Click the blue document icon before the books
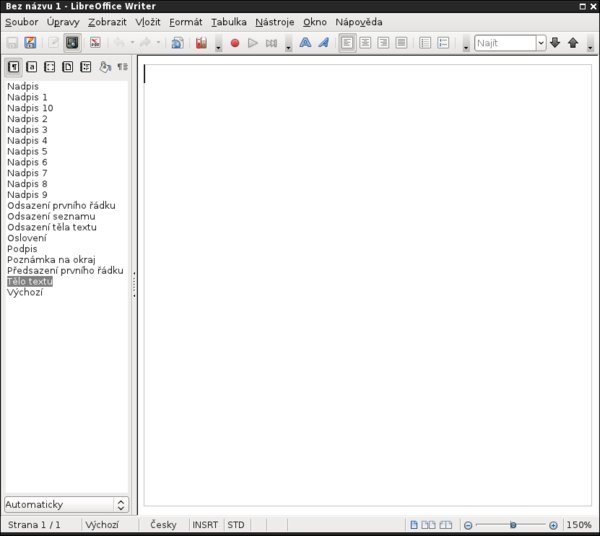Viewport: 600px width, 536px height. pyautogui.click(x=177, y=43)
